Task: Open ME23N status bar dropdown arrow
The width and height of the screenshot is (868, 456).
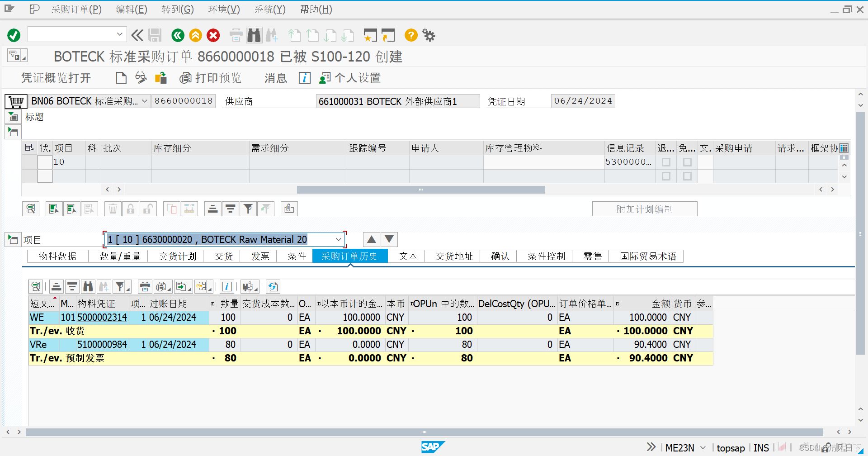Action: click(703, 447)
